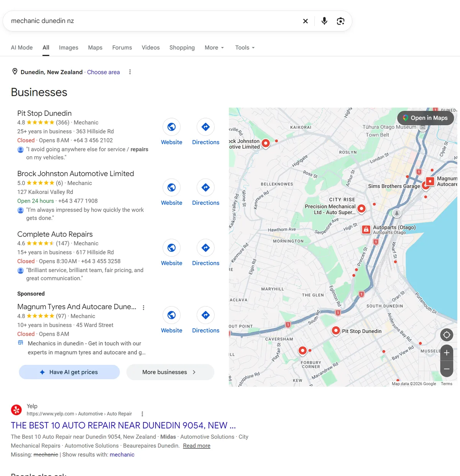
Task: Select the All results tab
Action: click(46, 48)
